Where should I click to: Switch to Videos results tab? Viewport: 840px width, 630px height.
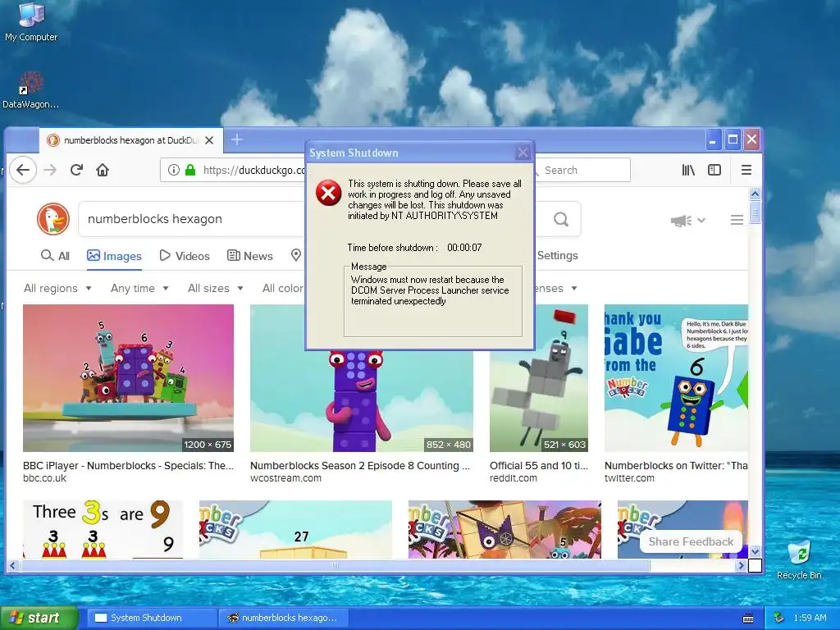(x=185, y=256)
